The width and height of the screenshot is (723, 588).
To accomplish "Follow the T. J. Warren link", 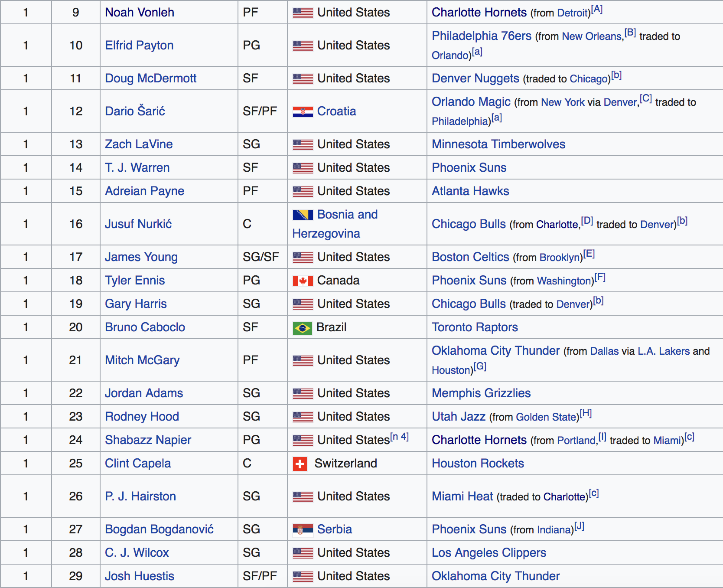I will pyautogui.click(x=137, y=167).
